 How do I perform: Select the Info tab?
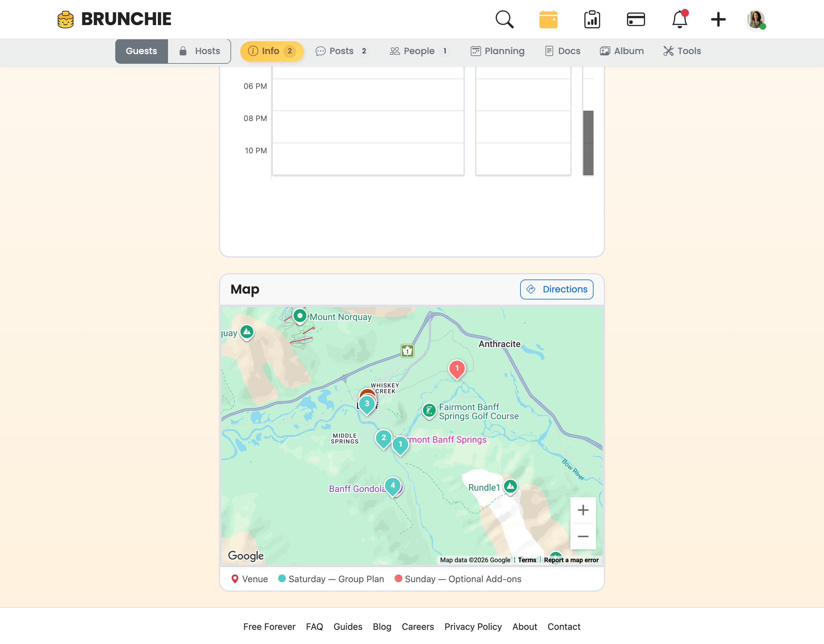click(272, 51)
